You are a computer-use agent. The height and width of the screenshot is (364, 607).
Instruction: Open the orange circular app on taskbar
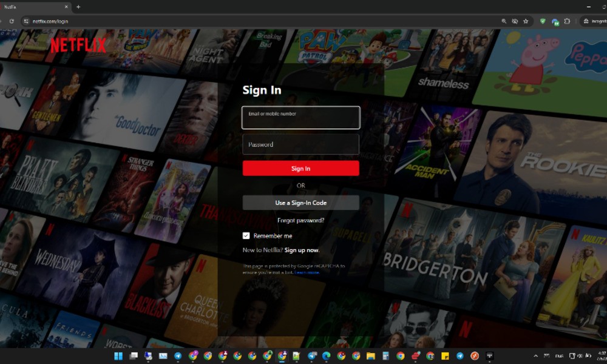pyautogui.click(x=475, y=356)
